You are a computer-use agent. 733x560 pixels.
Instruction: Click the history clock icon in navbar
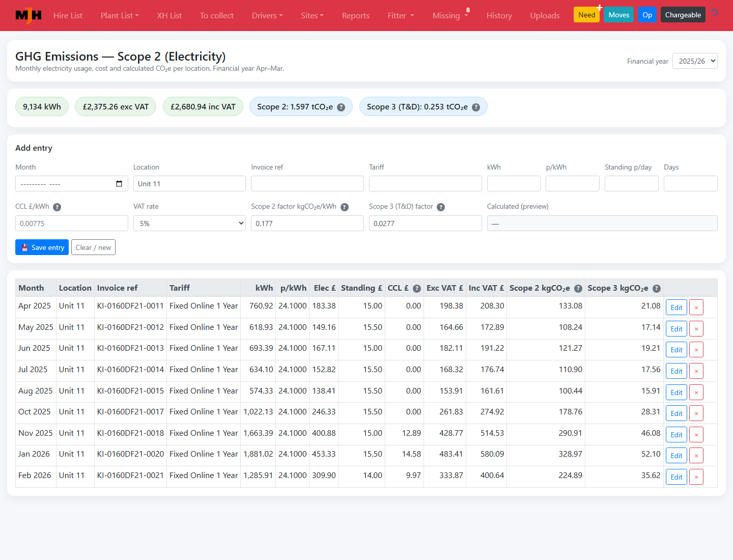point(715,12)
